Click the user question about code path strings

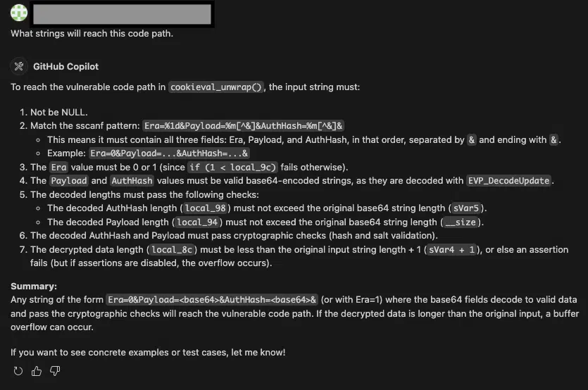tap(92, 33)
